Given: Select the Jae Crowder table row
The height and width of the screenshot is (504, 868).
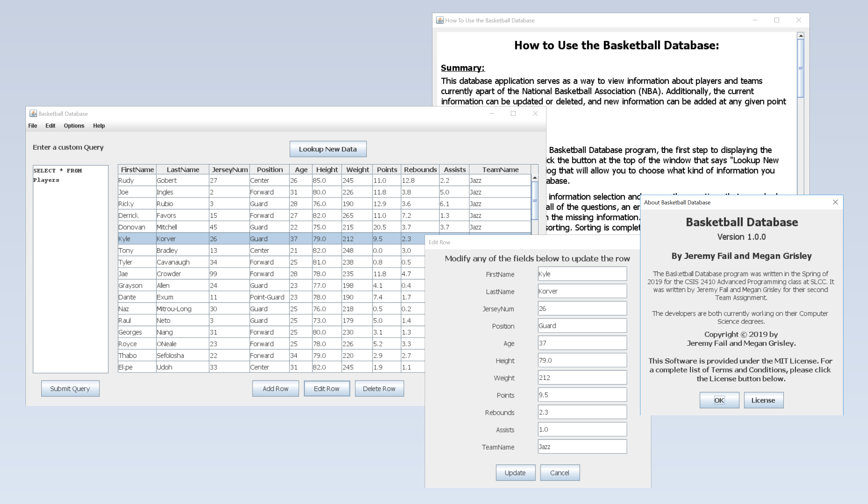Looking at the screenshot, I should pos(271,274).
